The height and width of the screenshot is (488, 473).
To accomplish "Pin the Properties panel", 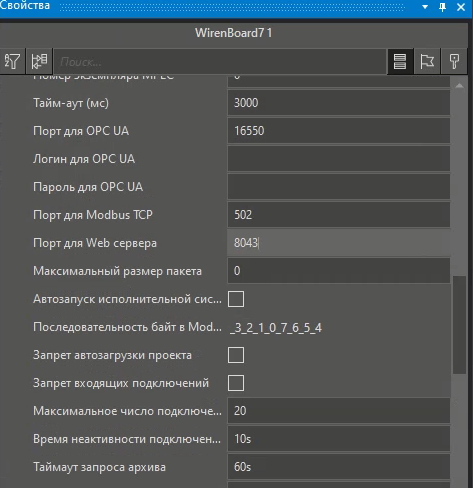I will click(443, 7).
